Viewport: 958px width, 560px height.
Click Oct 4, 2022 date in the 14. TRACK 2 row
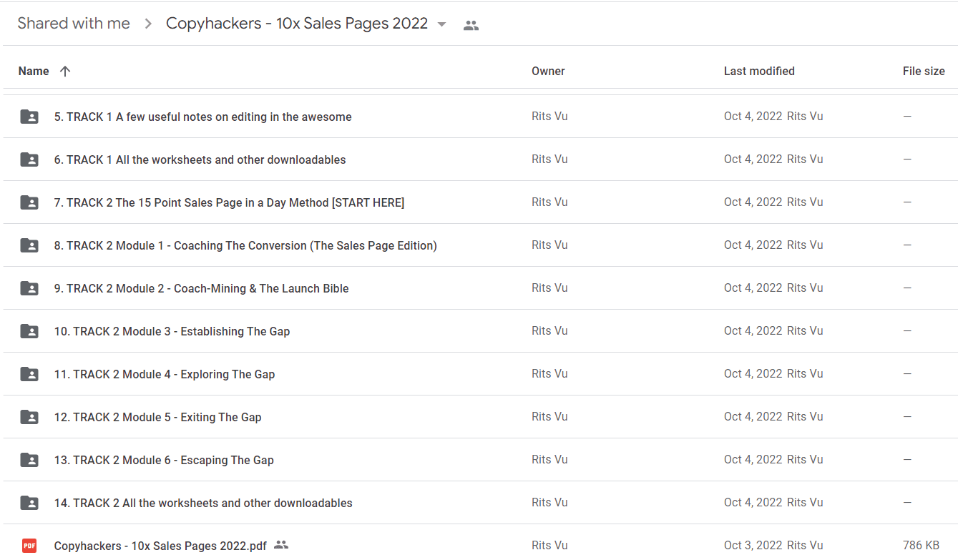(x=753, y=503)
